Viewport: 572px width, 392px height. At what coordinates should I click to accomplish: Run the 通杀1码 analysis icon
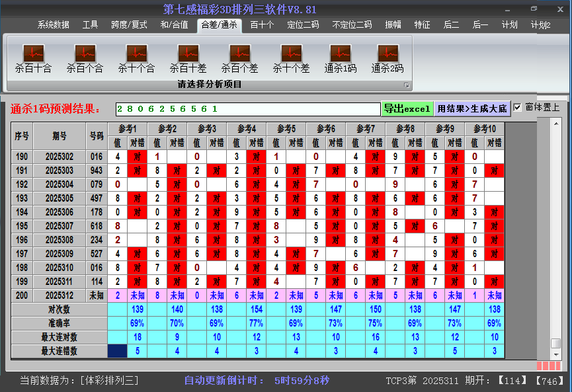pos(340,54)
